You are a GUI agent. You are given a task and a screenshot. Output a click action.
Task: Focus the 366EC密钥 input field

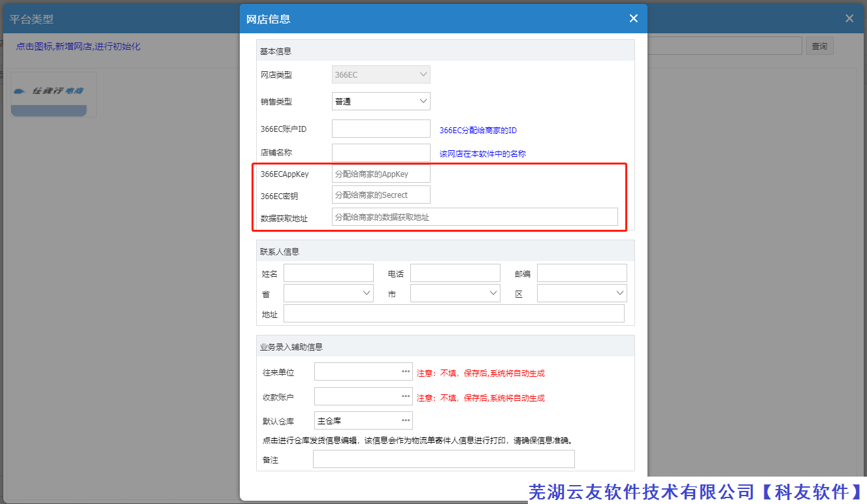coord(381,195)
